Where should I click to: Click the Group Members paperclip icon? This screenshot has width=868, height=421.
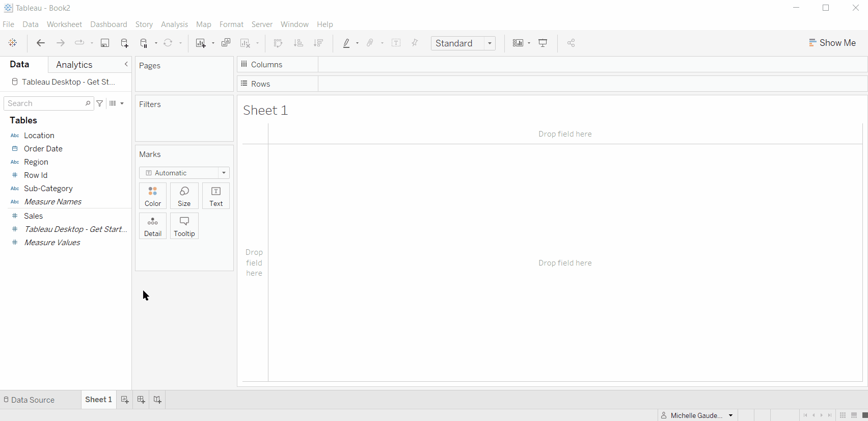click(370, 43)
